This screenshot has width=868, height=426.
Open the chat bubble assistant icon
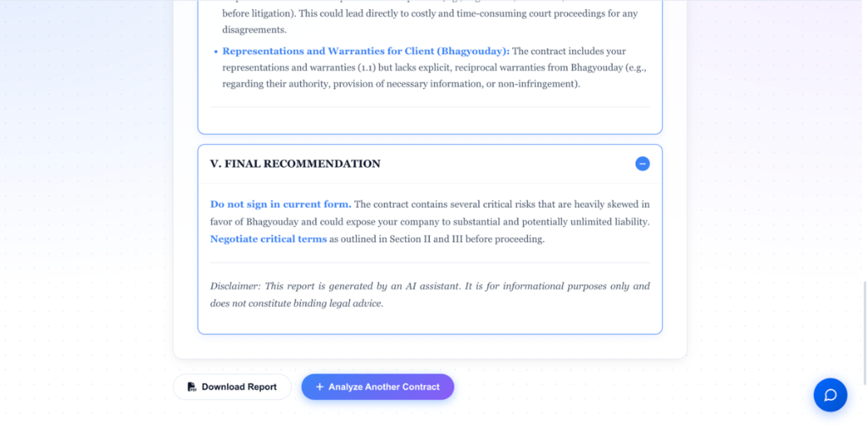point(830,395)
